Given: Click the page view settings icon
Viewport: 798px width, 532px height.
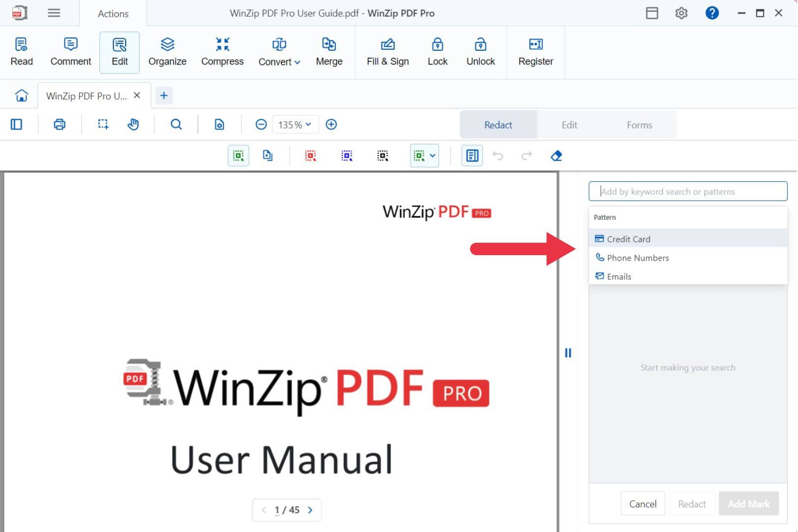Looking at the screenshot, I should pyautogui.click(x=219, y=124).
